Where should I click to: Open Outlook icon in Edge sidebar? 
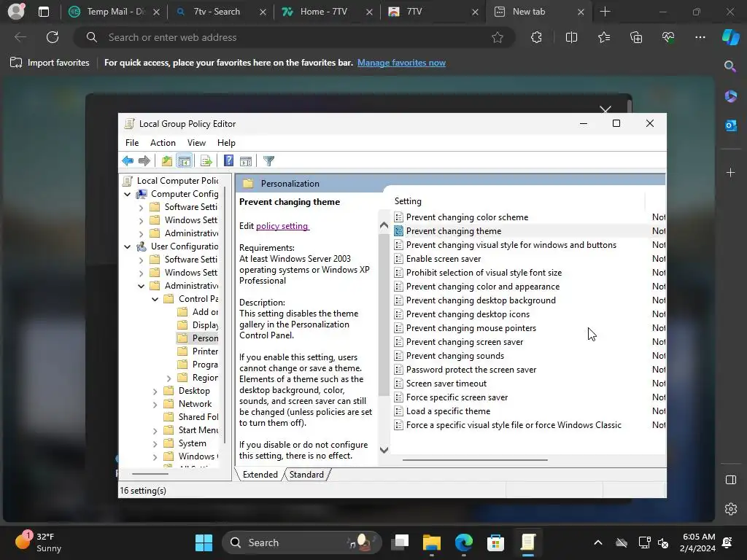(x=730, y=125)
